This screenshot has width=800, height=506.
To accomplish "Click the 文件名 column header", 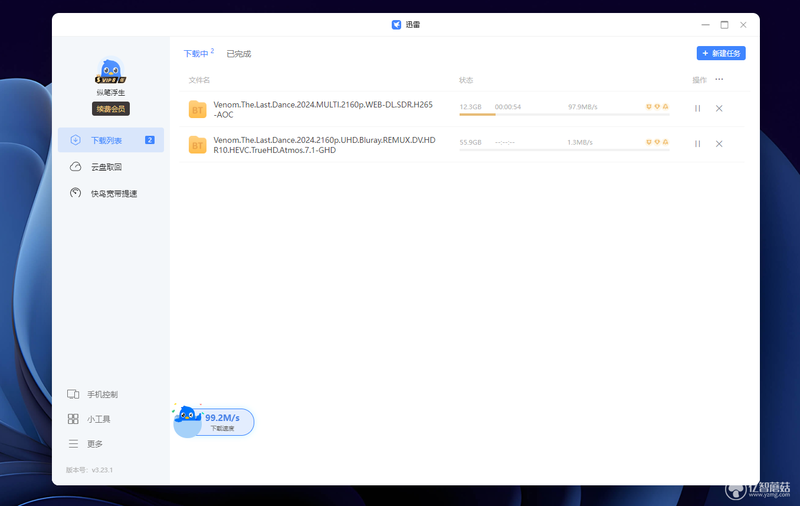I will click(x=199, y=80).
